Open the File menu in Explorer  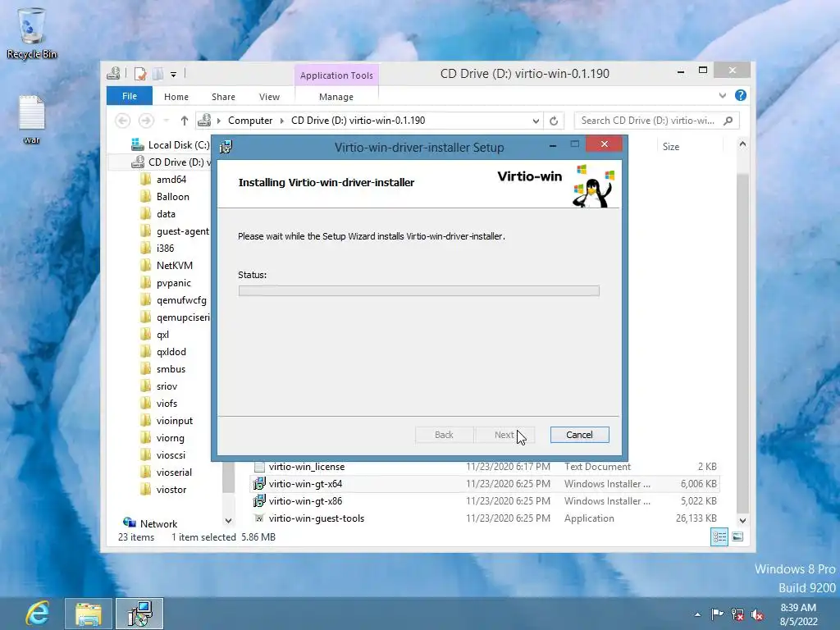(130, 96)
